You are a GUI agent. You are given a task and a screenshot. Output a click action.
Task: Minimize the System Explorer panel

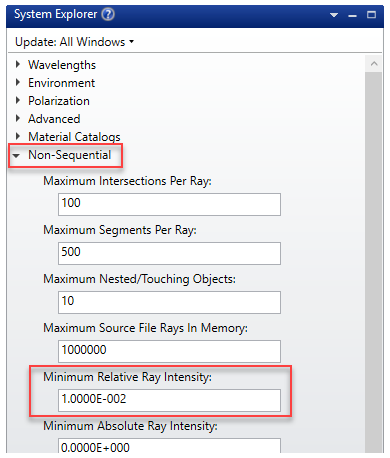tap(352, 15)
